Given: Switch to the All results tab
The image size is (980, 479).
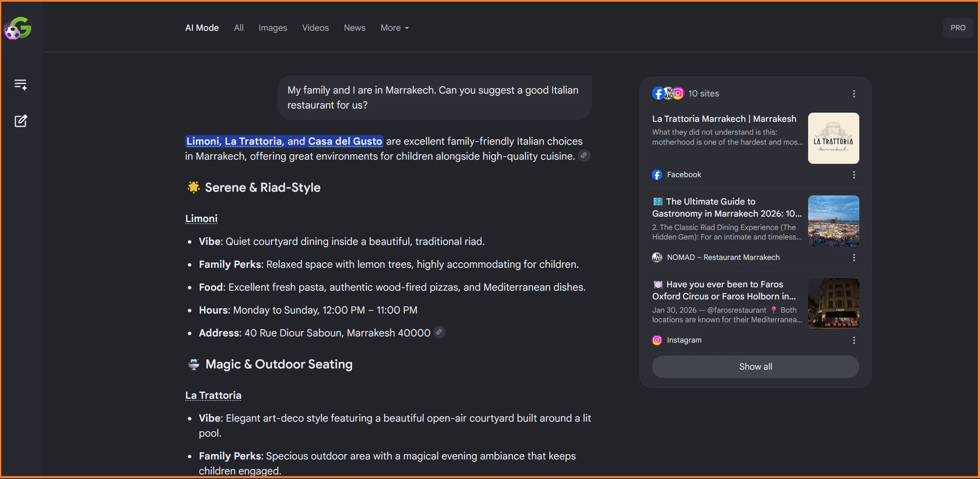Looking at the screenshot, I should (x=238, y=28).
